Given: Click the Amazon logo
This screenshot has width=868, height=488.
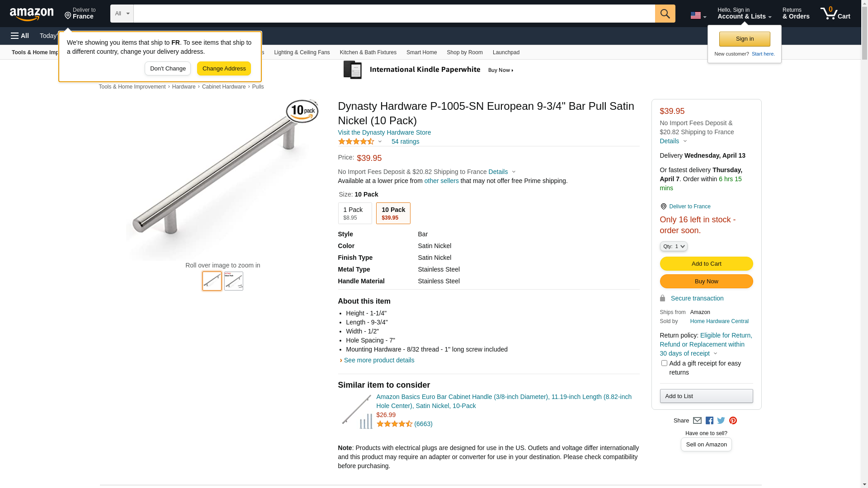Looking at the screenshot, I should [x=32, y=14].
